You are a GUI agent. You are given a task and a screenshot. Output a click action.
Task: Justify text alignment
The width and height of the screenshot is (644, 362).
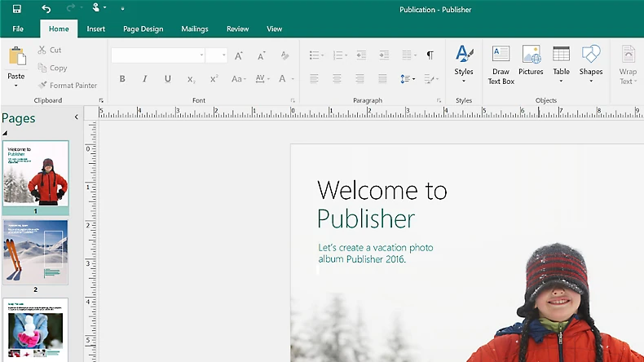(382, 79)
